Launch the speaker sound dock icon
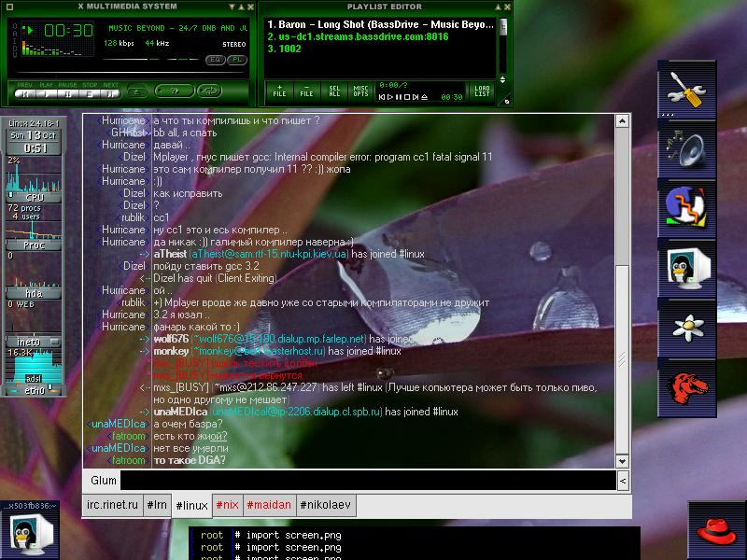The image size is (747, 560). point(686,148)
